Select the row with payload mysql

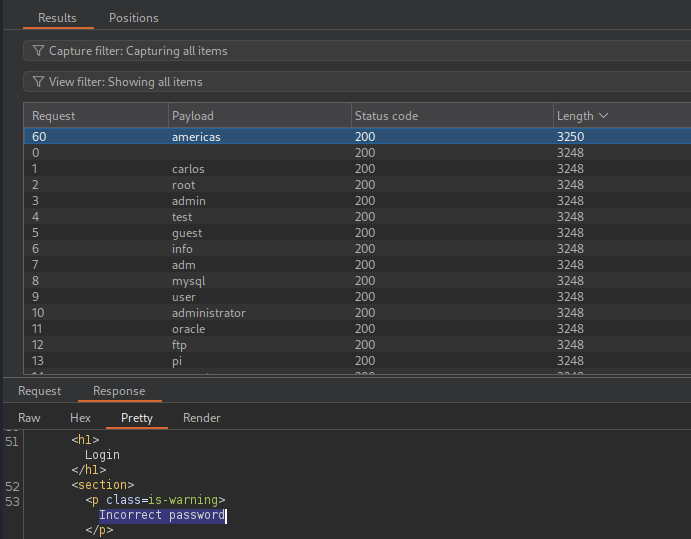coord(357,281)
